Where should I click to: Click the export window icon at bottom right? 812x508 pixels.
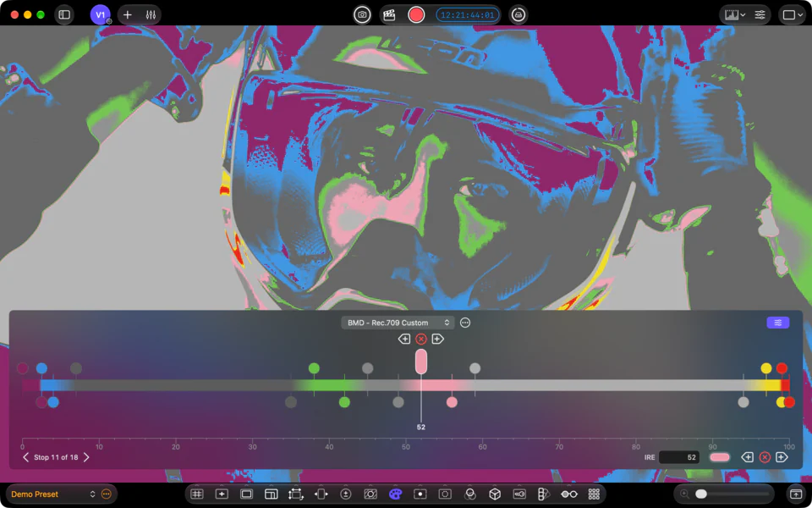tap(794, 494)
